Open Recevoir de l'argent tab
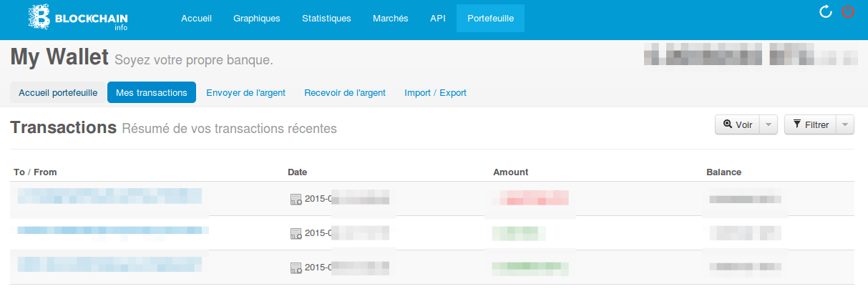Screen dimensions: 868x289 tap(345, 92)
